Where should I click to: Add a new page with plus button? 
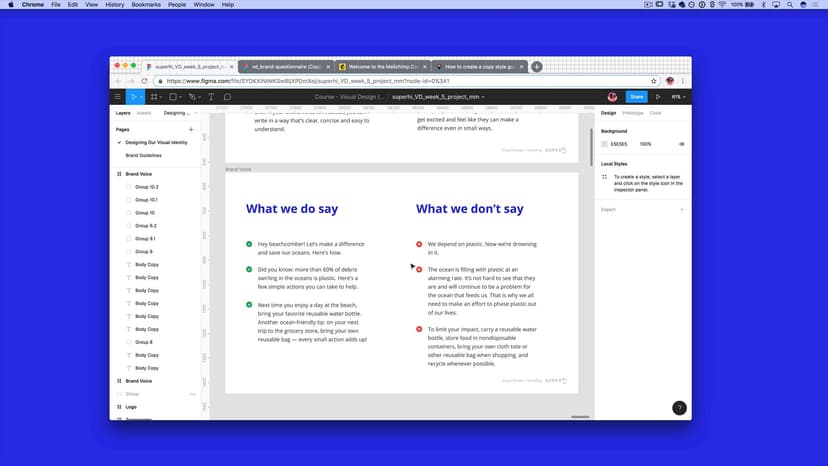coord(191,129)
